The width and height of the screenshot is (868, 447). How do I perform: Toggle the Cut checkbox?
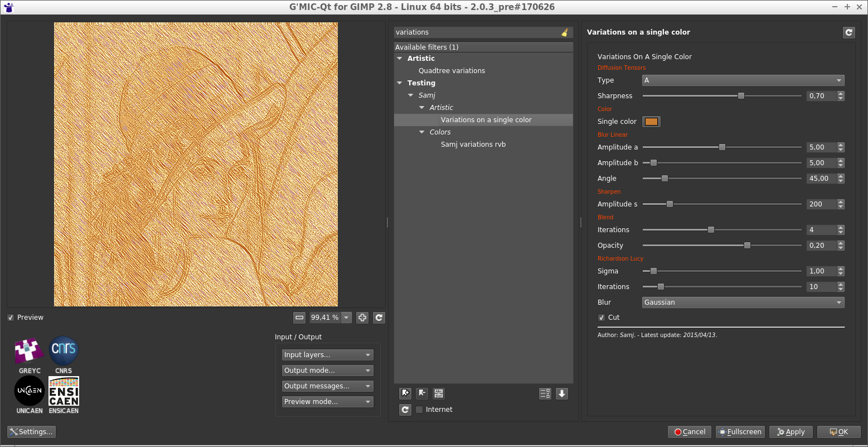602,318
